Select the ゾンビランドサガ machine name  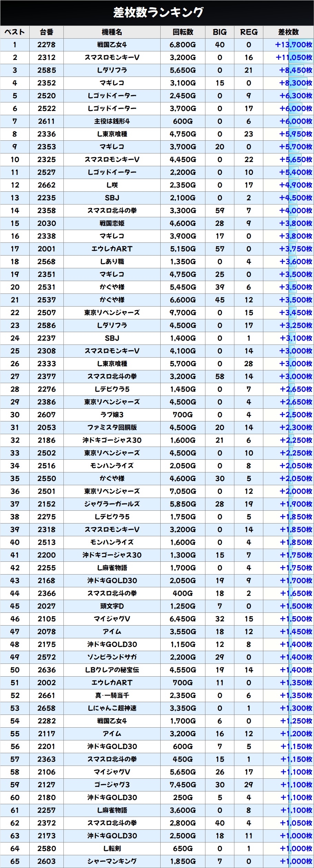tap(112, 657)
